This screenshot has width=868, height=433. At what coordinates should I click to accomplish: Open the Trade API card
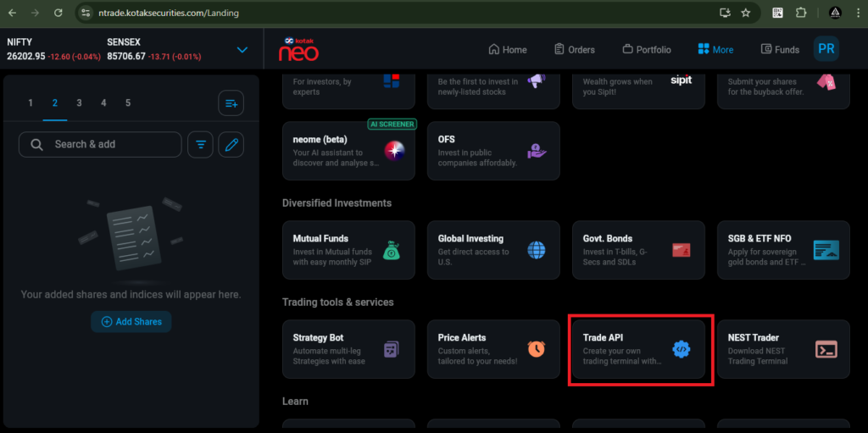coord(638,348)
